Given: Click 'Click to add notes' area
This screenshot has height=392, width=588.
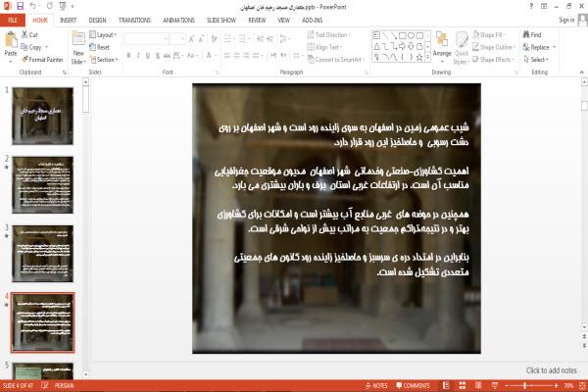Looking at the screenshot, I should pyautogui.click(x=551, y=370).
